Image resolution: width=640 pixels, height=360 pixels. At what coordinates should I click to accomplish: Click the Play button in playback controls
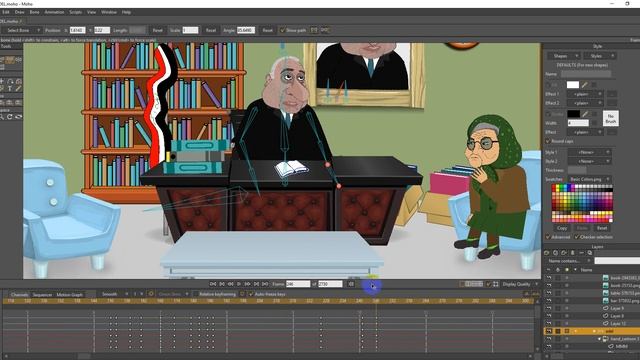[239, 284]
